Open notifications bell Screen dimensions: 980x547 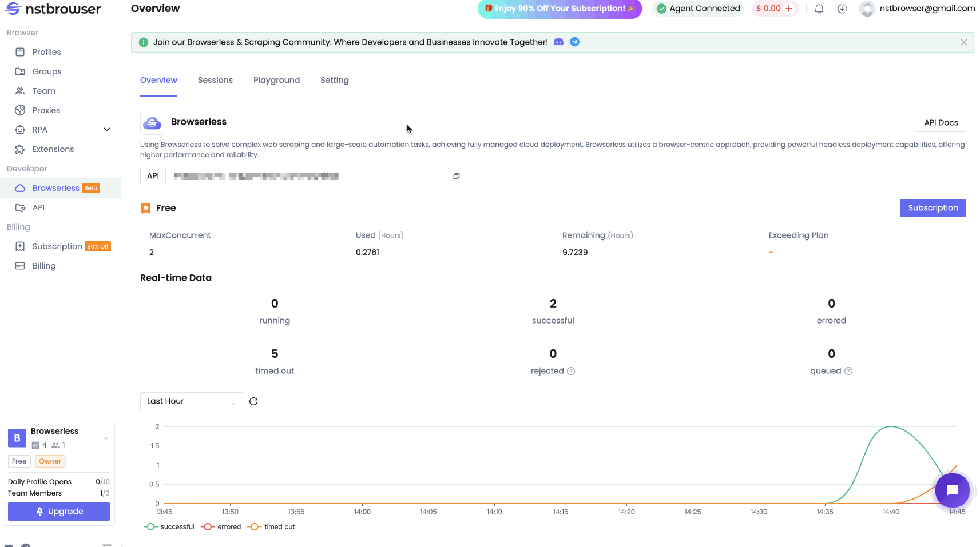(819, 9)
